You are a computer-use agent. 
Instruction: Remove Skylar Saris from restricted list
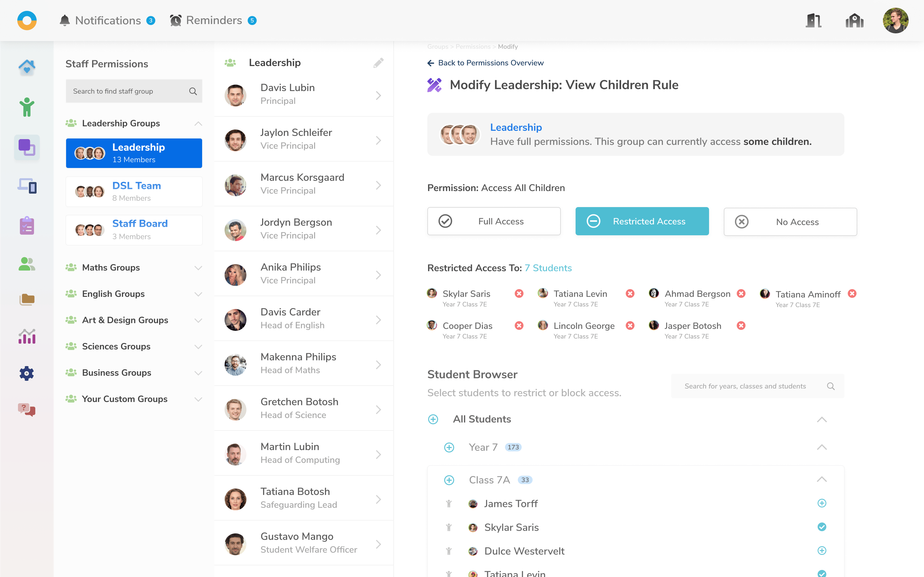[x=519, y=293]
